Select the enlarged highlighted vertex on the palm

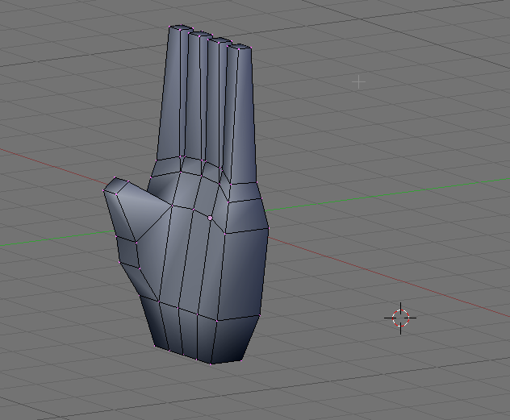210,218
